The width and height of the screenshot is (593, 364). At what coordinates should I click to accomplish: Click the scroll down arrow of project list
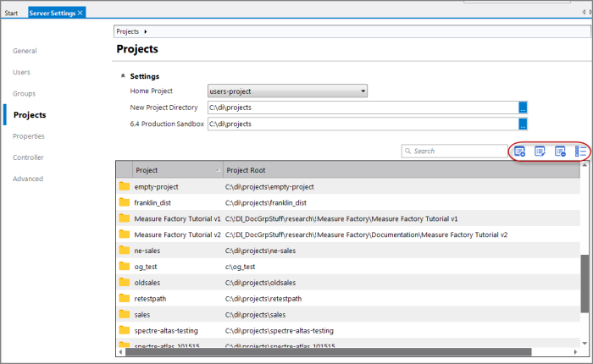point(585,343)
